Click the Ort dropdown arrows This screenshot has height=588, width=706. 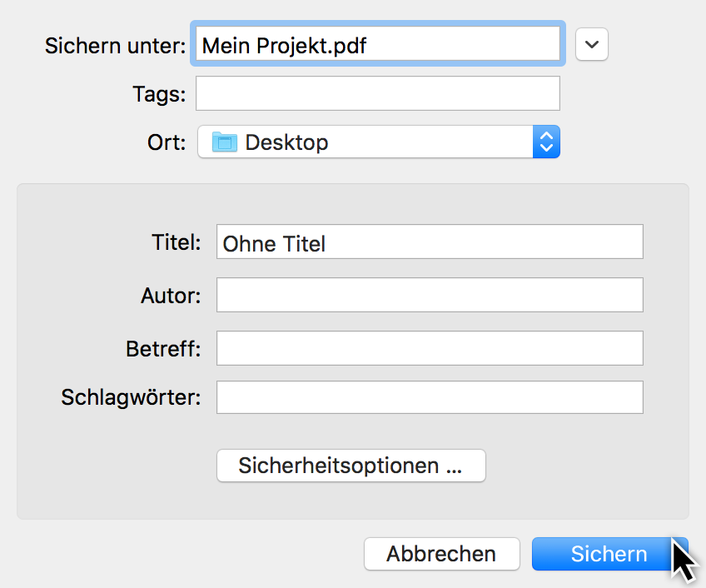546,142
